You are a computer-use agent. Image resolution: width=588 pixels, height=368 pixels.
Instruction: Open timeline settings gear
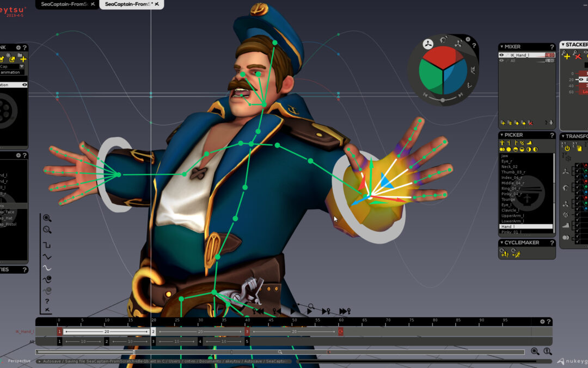(542, 322)
